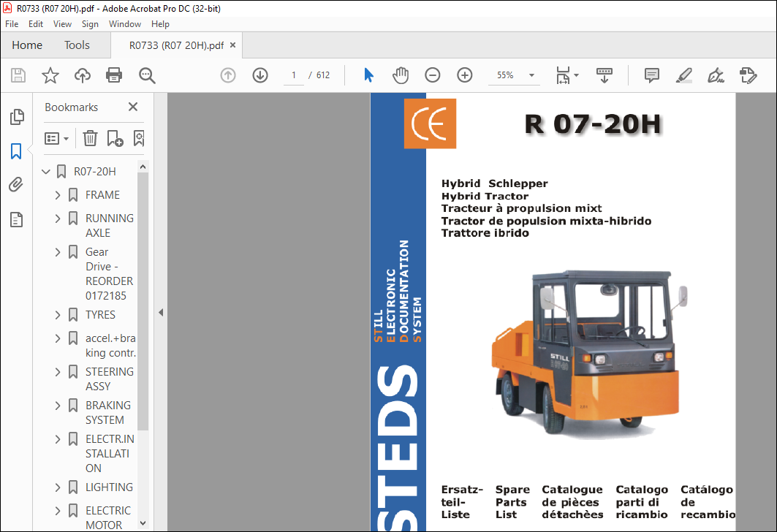Expand the TYRES bookmark

(58, 315)
